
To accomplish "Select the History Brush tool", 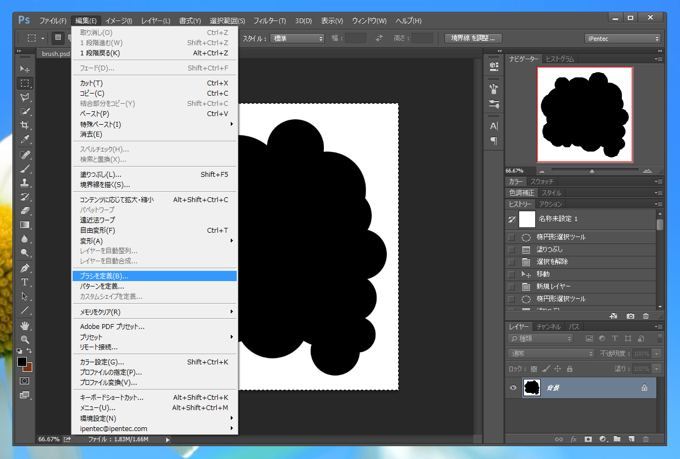I will coord(25,197).
